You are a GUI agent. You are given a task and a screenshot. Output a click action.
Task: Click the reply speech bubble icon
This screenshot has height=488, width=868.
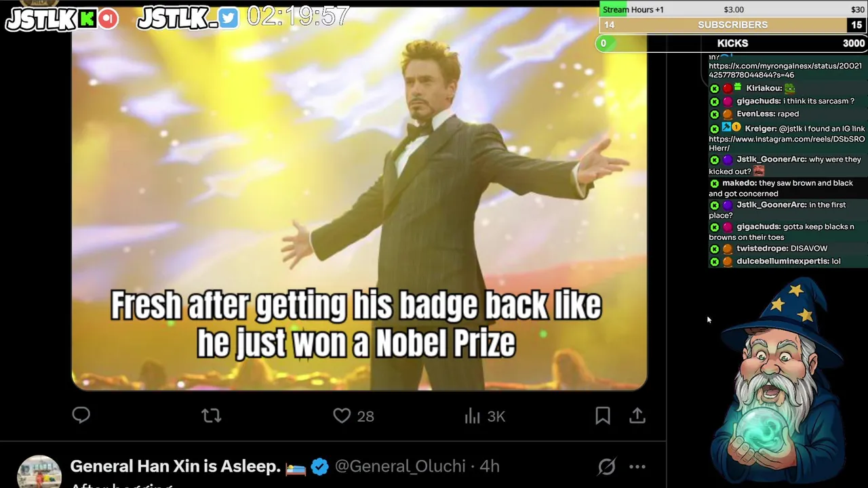81,415
